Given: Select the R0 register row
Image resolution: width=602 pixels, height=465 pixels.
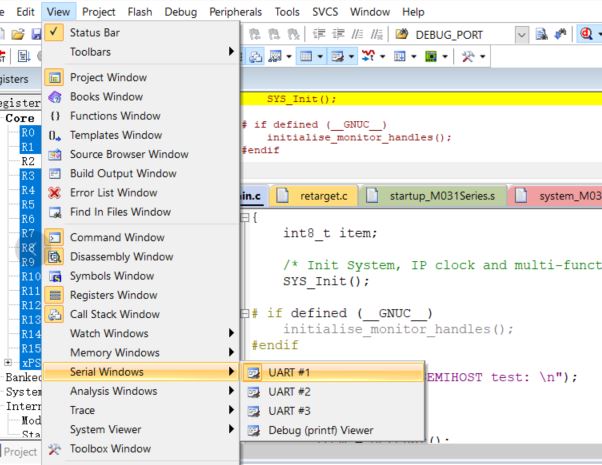Looking at the screenshot, I should pos(28,132).
